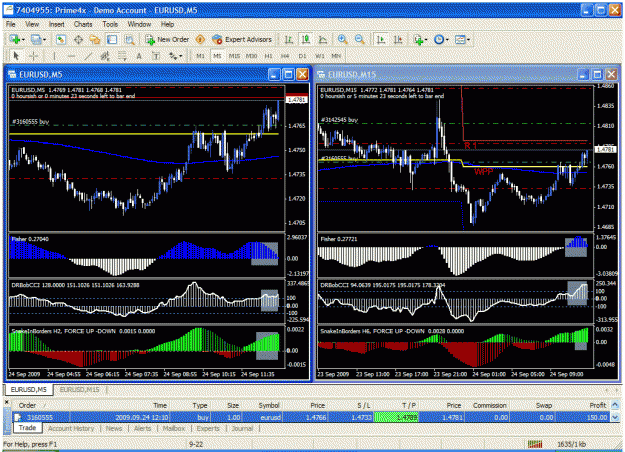Screen dimensions: 625x452
Task: Expand the Indicators dropdown arrow
Action: [426, 40]
